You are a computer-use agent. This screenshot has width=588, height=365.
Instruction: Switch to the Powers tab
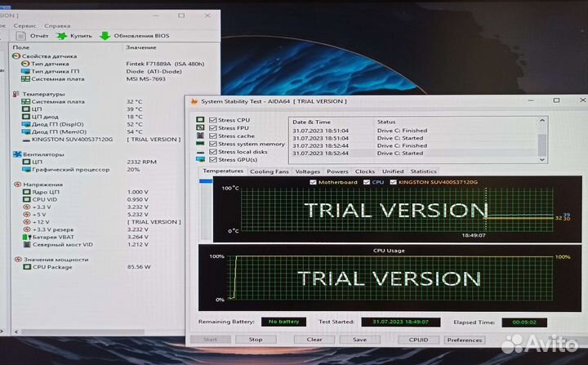337,171
